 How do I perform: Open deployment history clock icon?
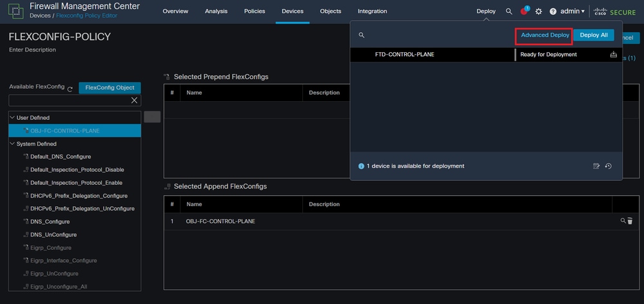click(x=609, y=166)
